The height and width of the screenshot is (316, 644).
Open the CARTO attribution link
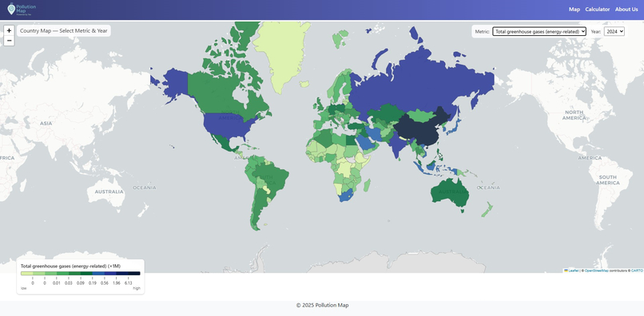(x=637, y=271)
